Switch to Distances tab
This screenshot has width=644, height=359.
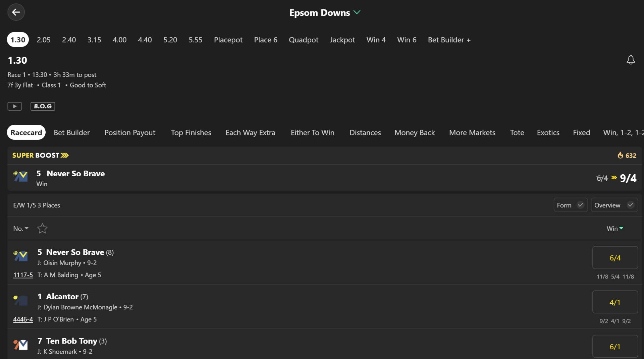[x=365, y=132]
